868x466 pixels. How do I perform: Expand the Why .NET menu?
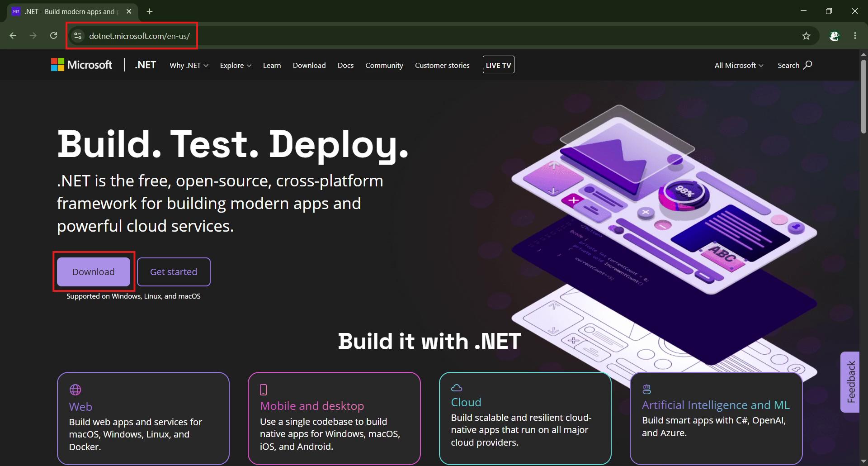(189, 65)
